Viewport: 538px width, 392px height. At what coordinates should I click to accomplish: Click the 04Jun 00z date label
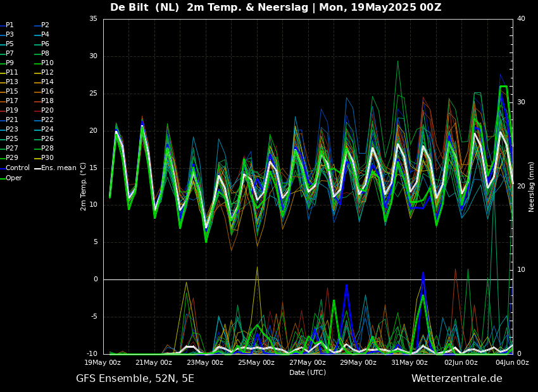coord(511,362)
